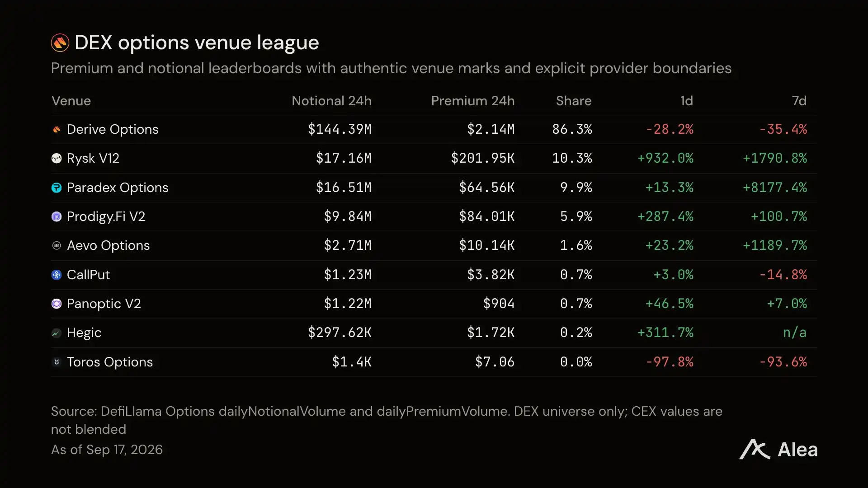Image resolution: width=868 pixels, height=488 pixels.
Task: Click the orange logo beside the title
Action: coord(60,43)
